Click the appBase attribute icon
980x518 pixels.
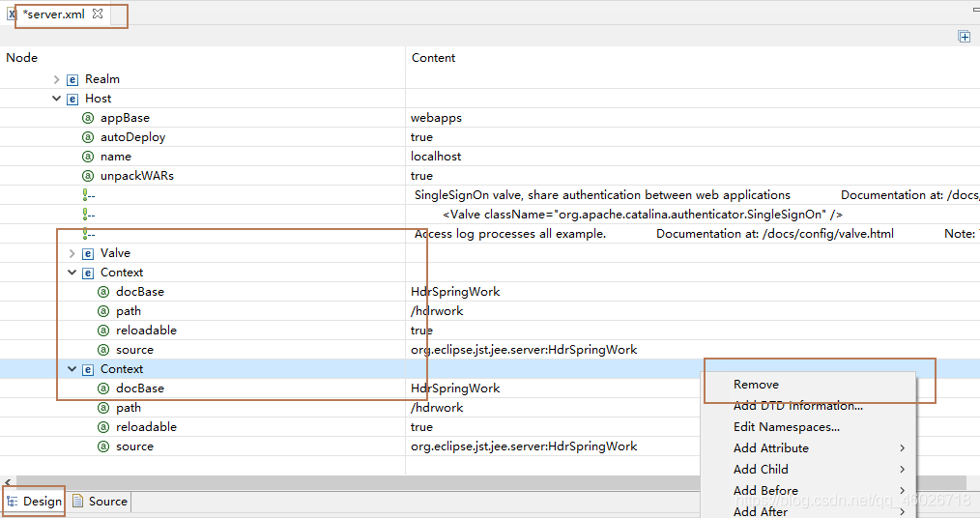coord(88,118)
